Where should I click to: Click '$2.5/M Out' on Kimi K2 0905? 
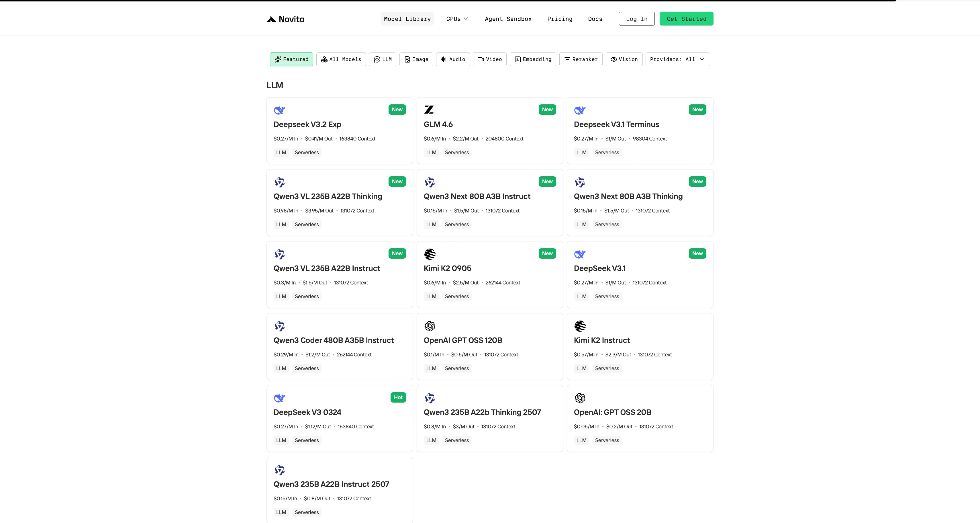(x=465, y=283)
